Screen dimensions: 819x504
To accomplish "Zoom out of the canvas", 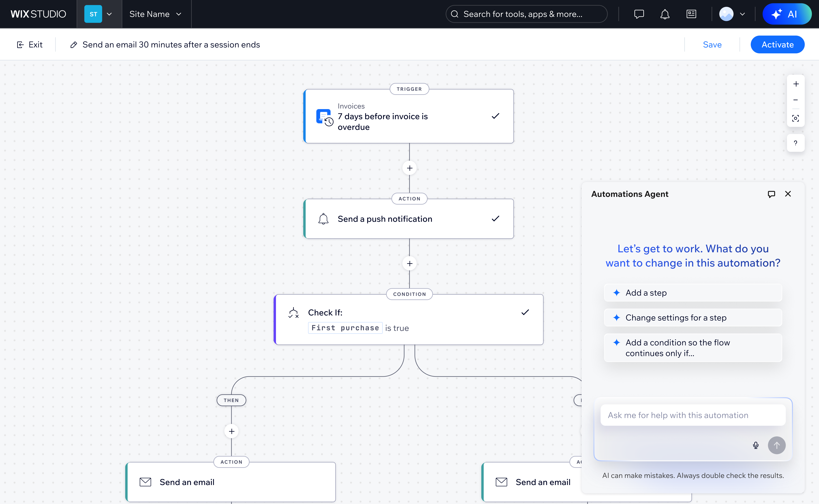I will 796,100.
